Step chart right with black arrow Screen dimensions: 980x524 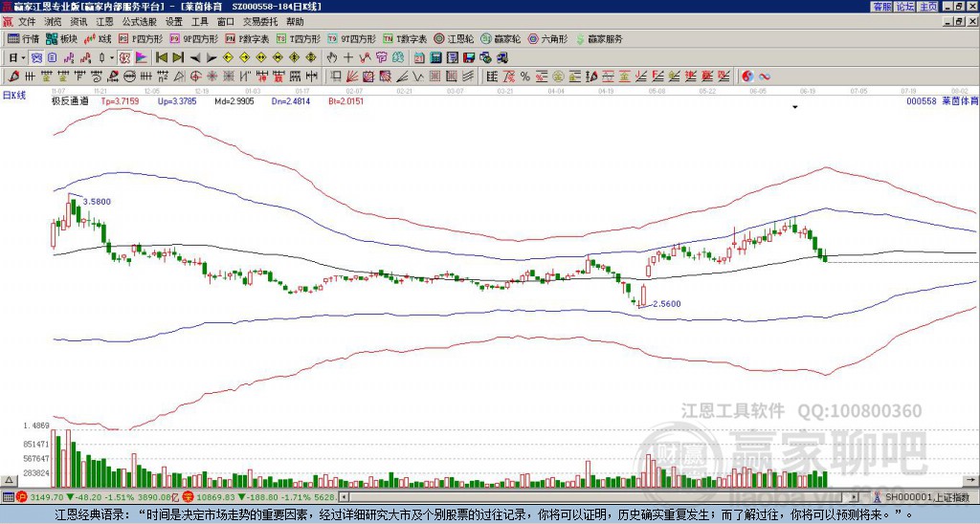212,57
